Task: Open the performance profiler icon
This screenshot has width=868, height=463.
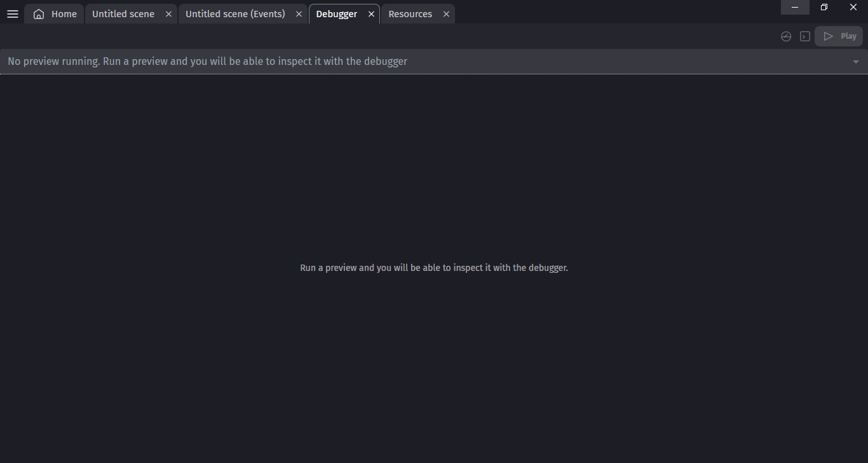Action: (x=786, y=36)
